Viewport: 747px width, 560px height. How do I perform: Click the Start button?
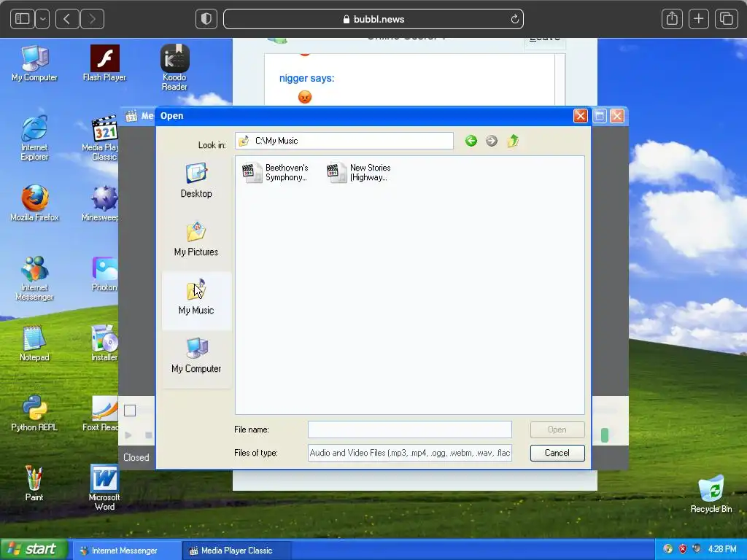pos(36,550)
